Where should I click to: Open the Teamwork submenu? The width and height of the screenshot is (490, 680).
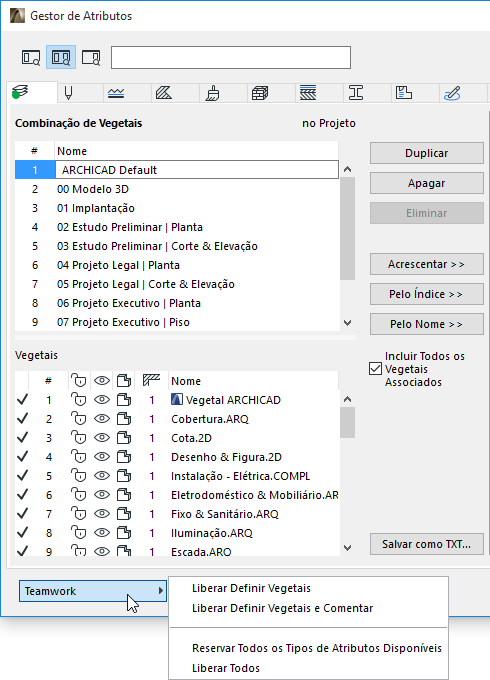[x=93, y=591]
